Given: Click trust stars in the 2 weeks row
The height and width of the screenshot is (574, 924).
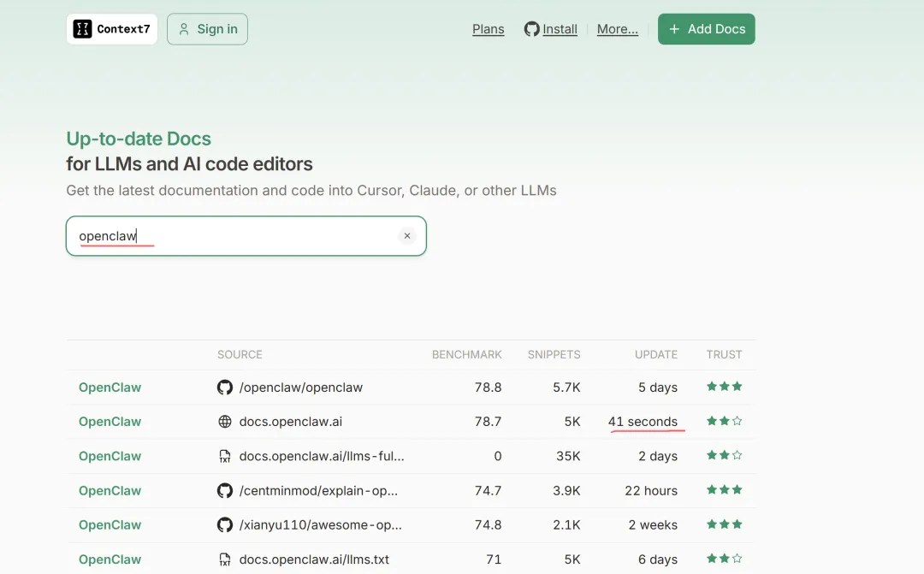Looking at the screenshot, I should pyautogui.click(x=725, y=524).
